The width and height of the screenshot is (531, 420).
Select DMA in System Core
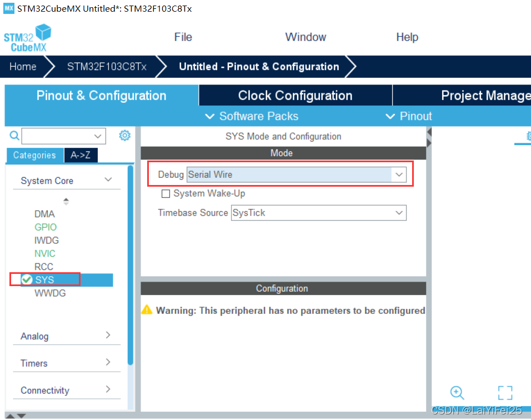(44, 214)
